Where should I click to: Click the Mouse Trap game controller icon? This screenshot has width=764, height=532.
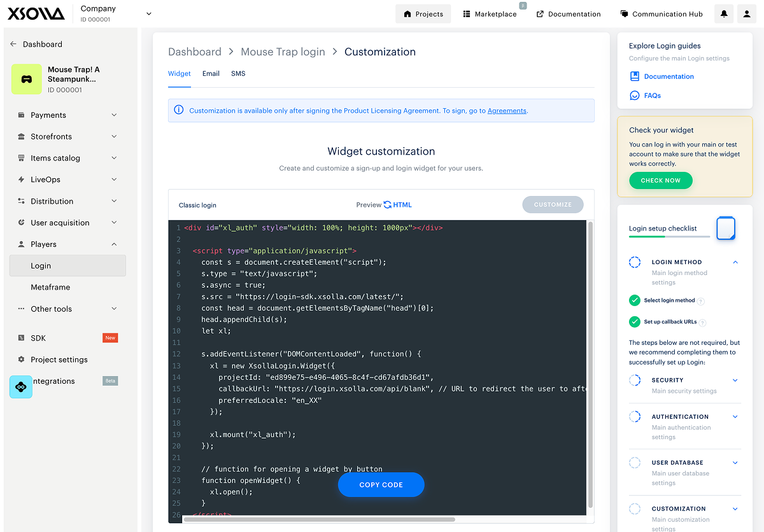(x=26, y=80)
